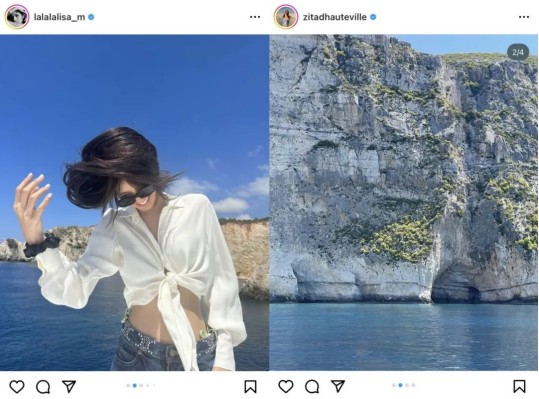Share the lalalalisa_m post via paper plane
This screenshot has width=539, height=399.
(x=69, y=386)
